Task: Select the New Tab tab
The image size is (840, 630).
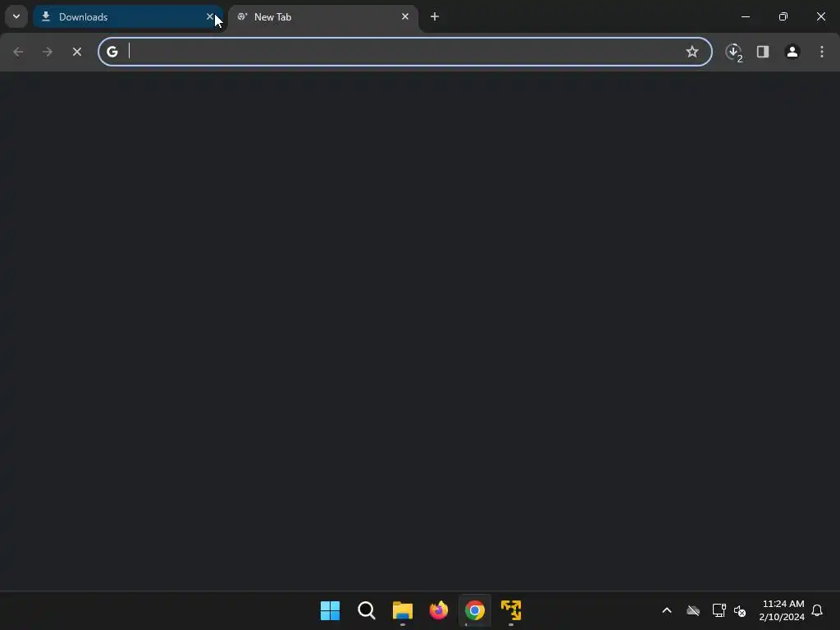Action: point(323,17)
